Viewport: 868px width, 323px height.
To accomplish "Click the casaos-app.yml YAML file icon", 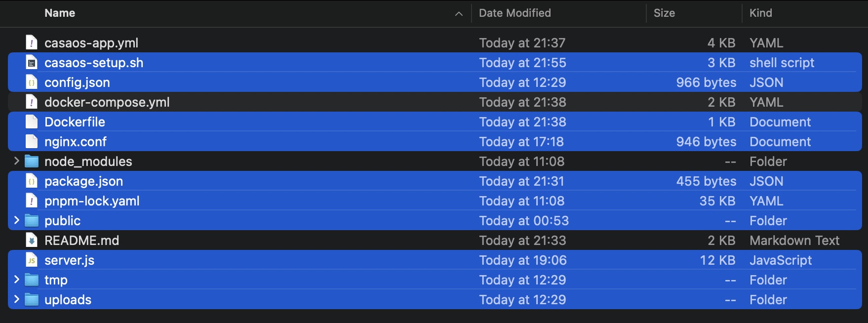I will (32, 43).
